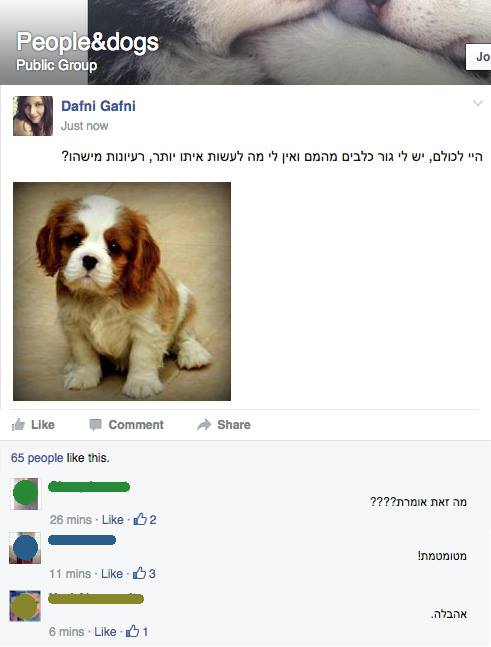Open the post options chevron menu
Viewport: 491px width, 647px height.
(x=477, y=103)
